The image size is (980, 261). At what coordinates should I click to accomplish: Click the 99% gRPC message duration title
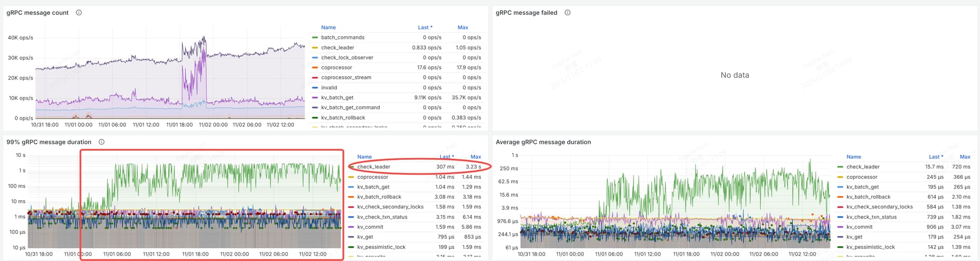click(x=48, y=142)
